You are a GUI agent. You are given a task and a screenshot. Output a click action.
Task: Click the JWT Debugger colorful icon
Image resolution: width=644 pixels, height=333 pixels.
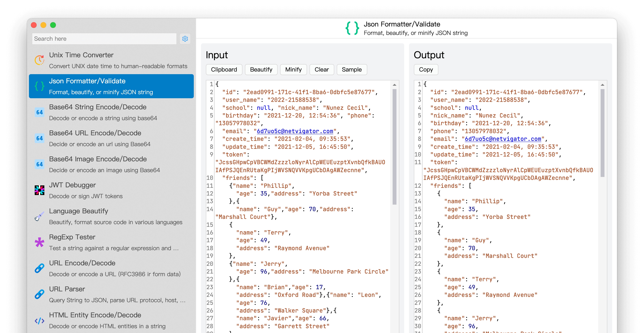pos(40,190)
